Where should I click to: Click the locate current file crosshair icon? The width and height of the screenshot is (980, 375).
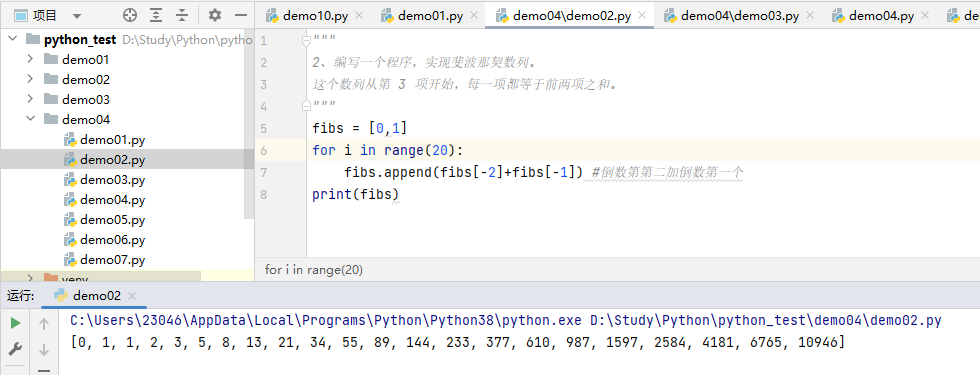[x=129, y=15]
